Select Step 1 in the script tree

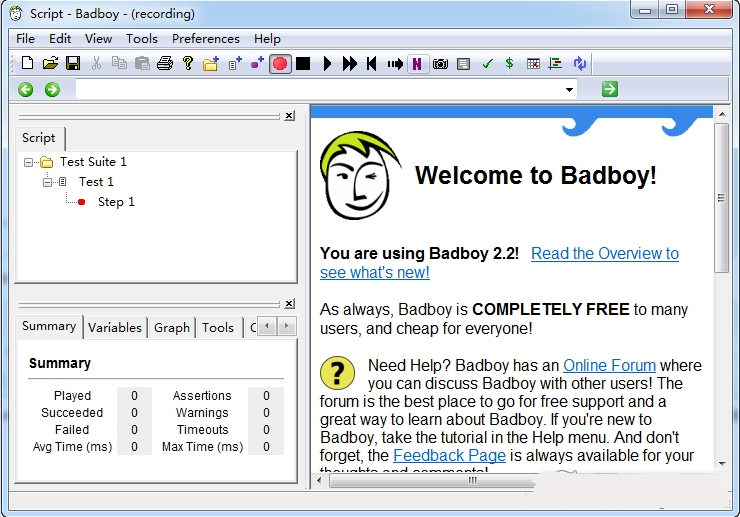[116, 202]
